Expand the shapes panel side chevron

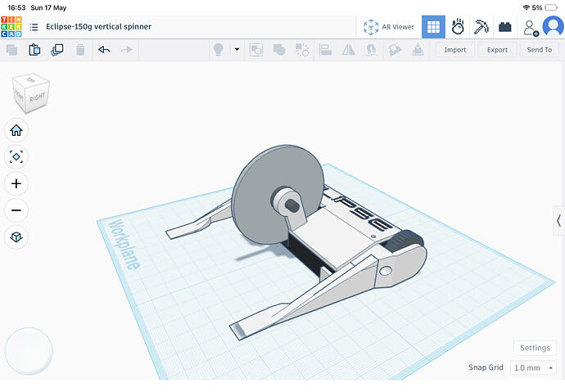click(559, 221)
